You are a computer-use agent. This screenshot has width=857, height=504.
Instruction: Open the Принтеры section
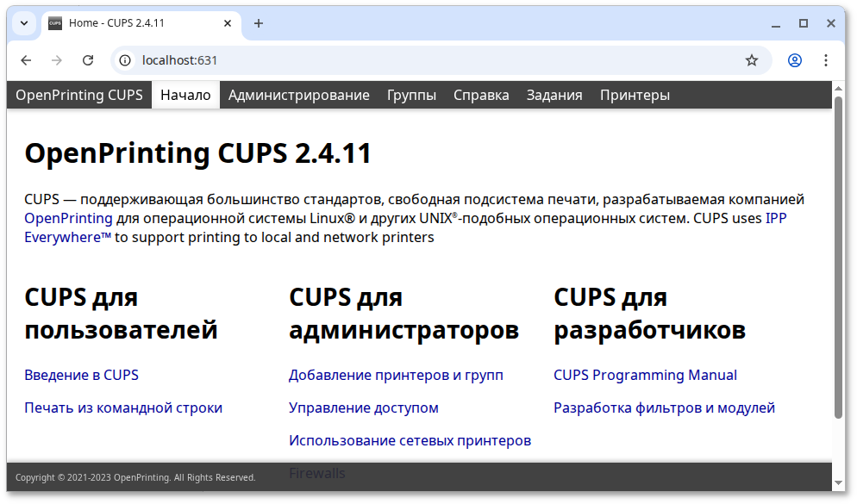(x=635, y=95)
